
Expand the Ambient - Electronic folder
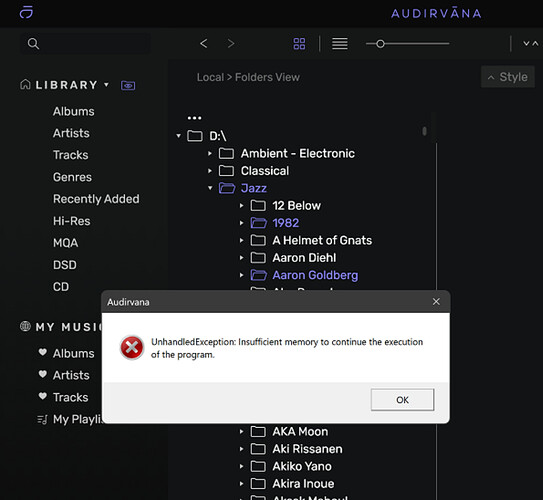point(210,153)
